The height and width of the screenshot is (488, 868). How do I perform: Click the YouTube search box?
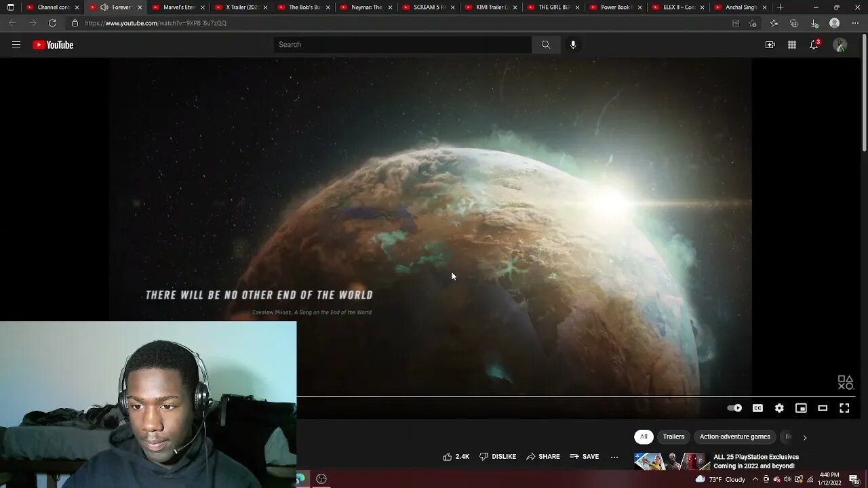[x=403, y=45]
